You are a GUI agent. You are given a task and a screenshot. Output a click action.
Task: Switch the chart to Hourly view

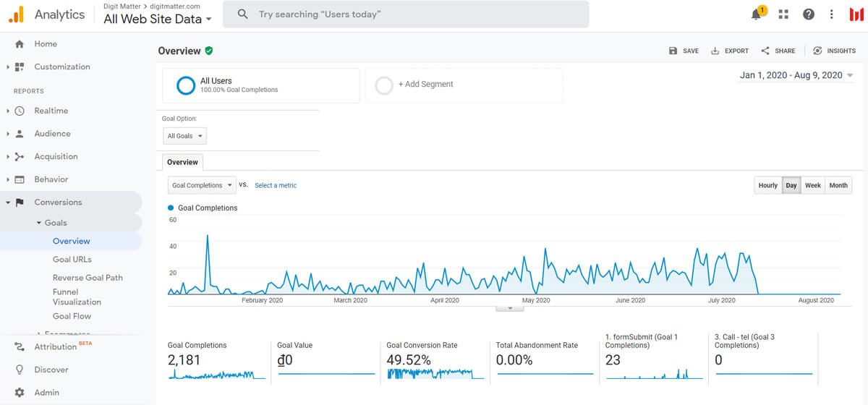pos(767,185)
